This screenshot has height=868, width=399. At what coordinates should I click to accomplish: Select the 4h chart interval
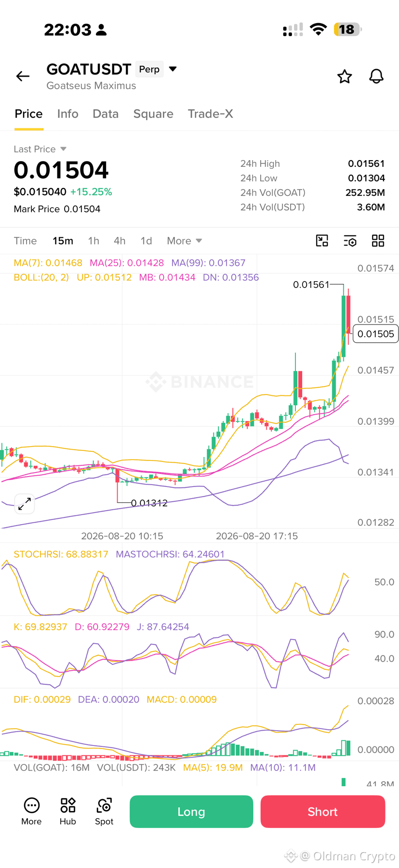(x=120, y=241)
